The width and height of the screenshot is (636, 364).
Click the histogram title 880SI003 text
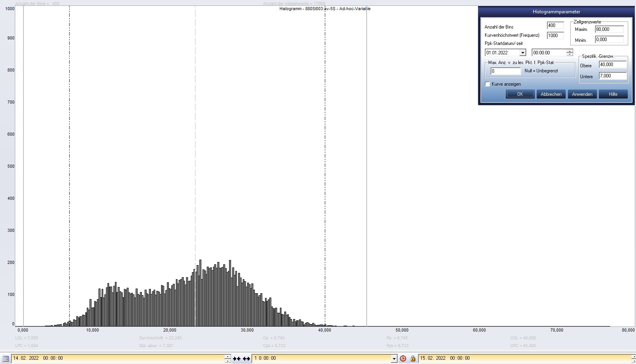(325, 9)
